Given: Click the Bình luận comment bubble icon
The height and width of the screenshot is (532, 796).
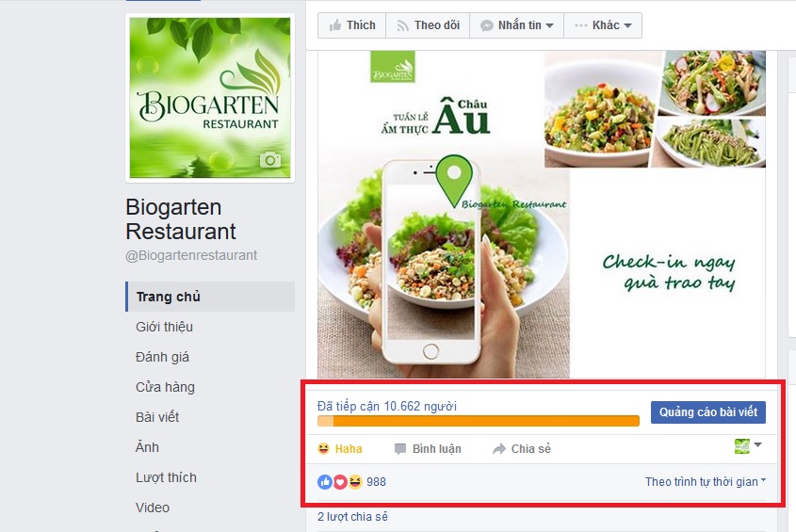Looking at the screenshot, I should (x=400, y=449).
